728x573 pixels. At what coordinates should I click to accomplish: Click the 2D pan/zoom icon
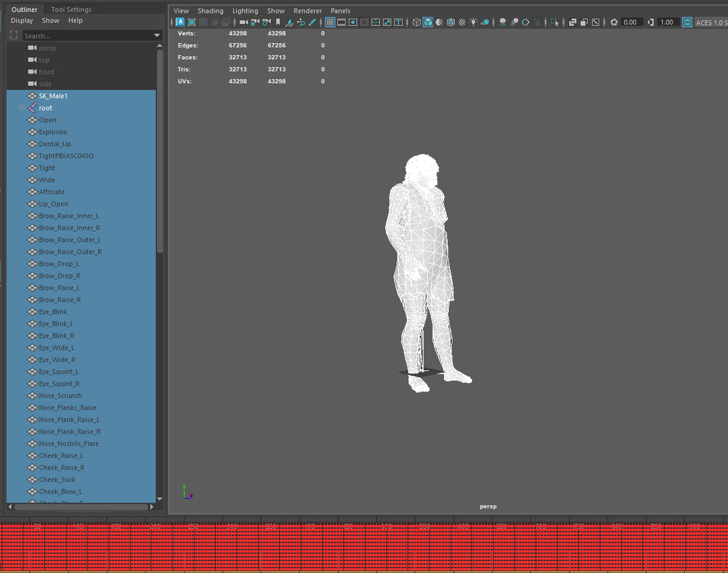pyautogui.click(x=301, y=22)
